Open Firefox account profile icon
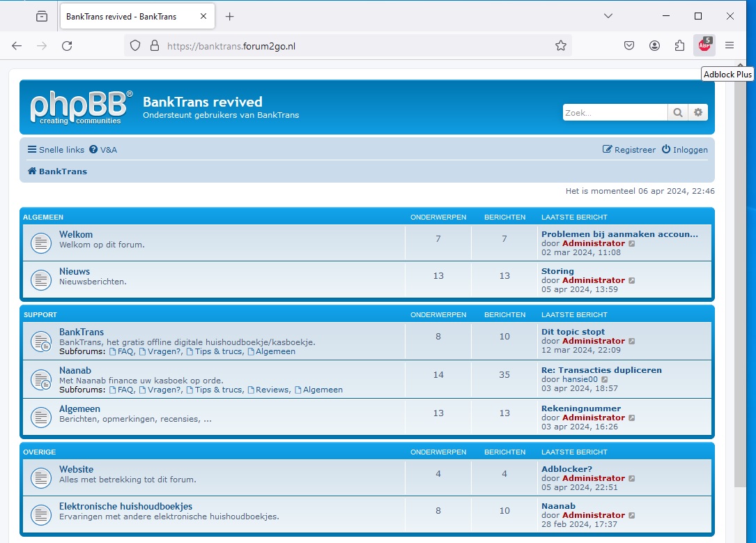Viewport: 756px width, 543px height. pos(654,45)
